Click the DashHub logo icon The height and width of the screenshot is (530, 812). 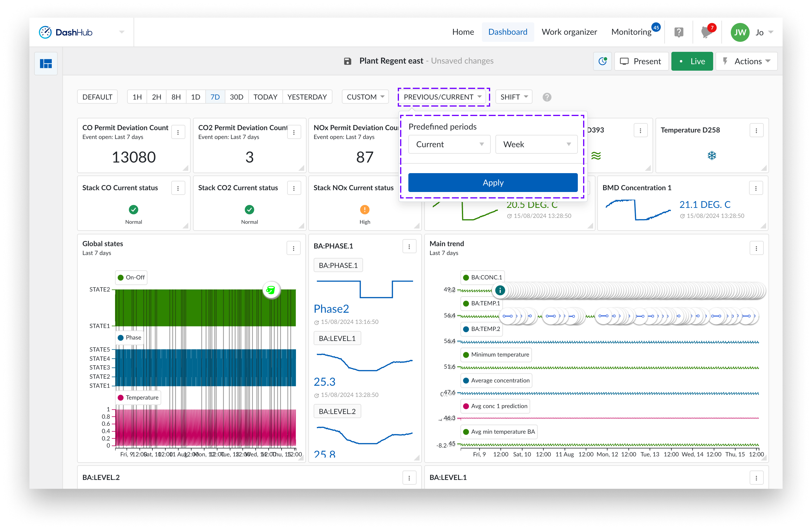(x=45, y=32)
